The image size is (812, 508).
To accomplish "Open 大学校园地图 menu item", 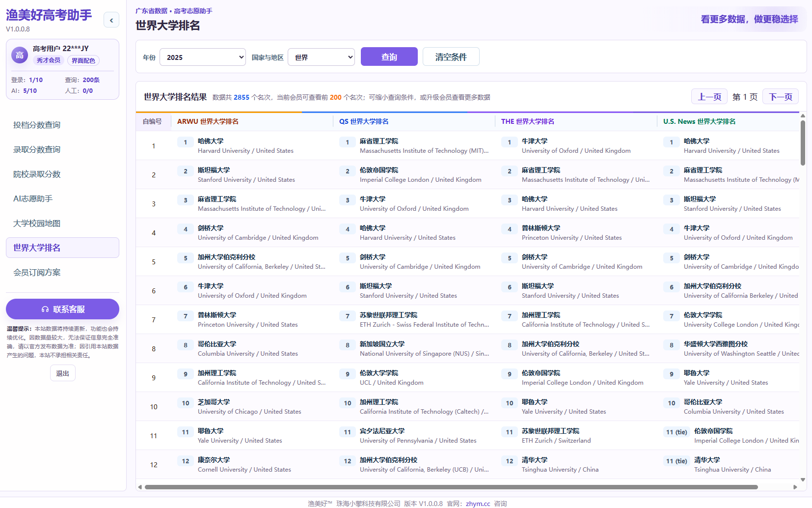I will 62,223.
